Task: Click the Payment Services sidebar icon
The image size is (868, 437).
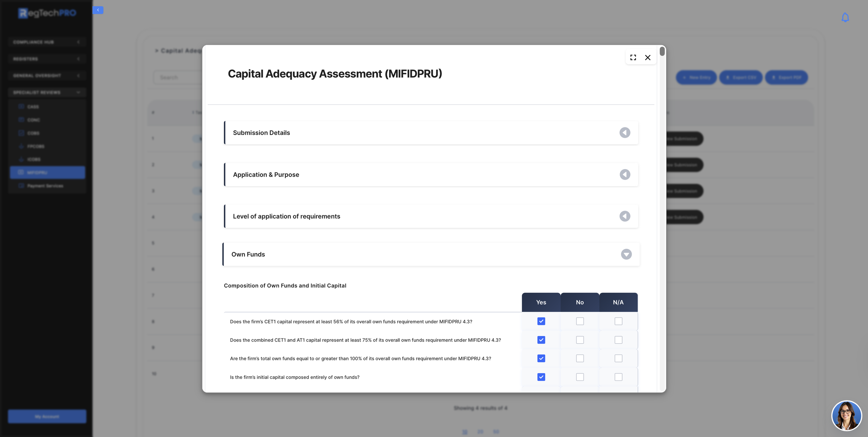Action: click(x=21, y=186)
